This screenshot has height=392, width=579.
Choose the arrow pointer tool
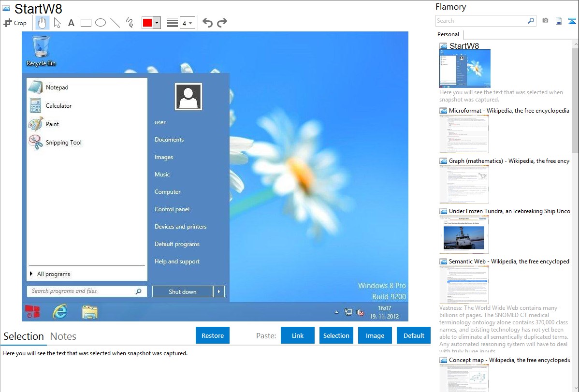point(57,23)
